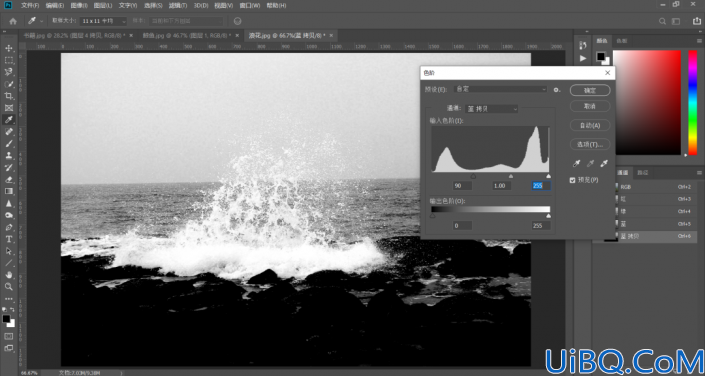Select the Crop tool
705x376 pixels.
pos(9,96)
